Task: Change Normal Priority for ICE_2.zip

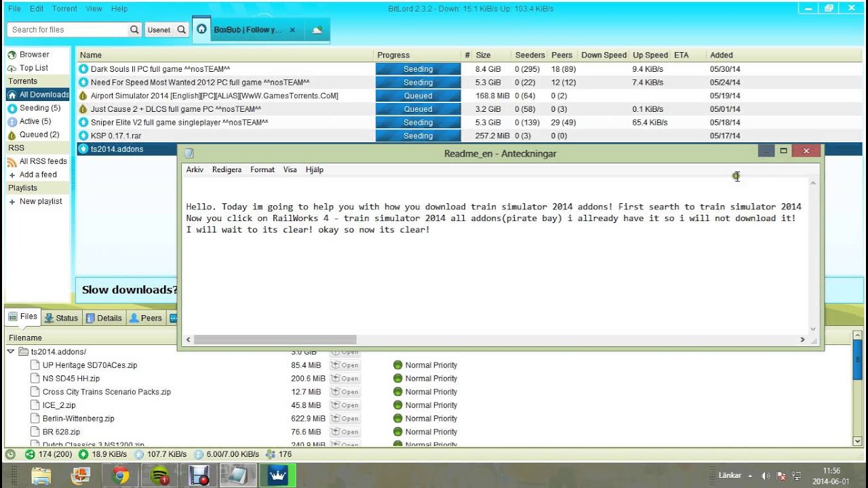Action: [425, 405]
